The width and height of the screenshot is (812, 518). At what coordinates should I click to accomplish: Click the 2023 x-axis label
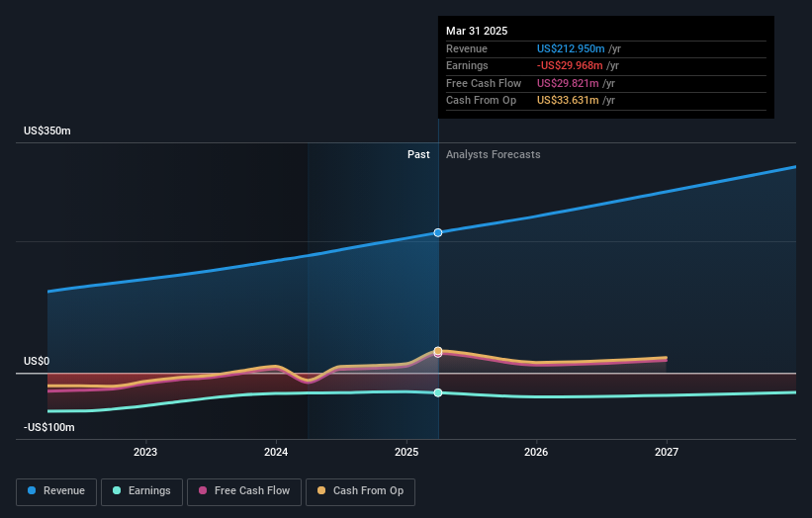145,452
